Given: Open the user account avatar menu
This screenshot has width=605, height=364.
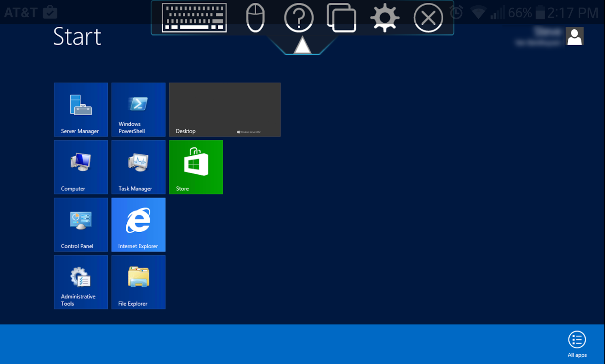Looking at the screenshot, I should pos(575,36).
